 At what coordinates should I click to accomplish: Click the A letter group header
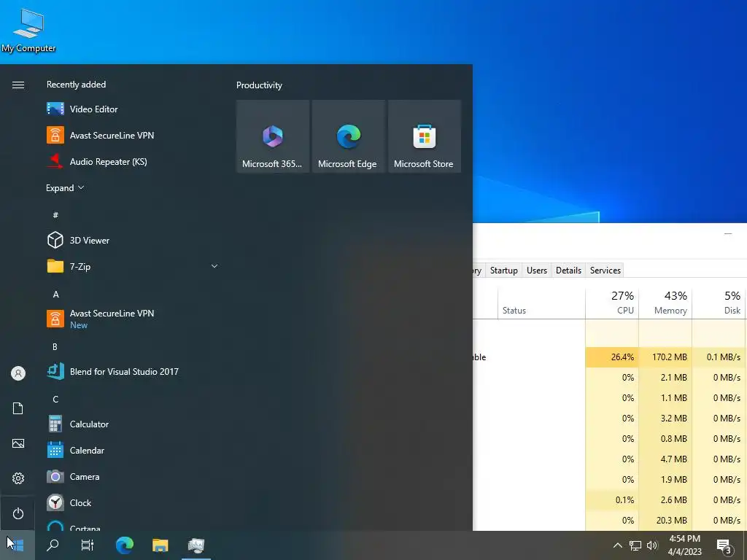(55, 295)
